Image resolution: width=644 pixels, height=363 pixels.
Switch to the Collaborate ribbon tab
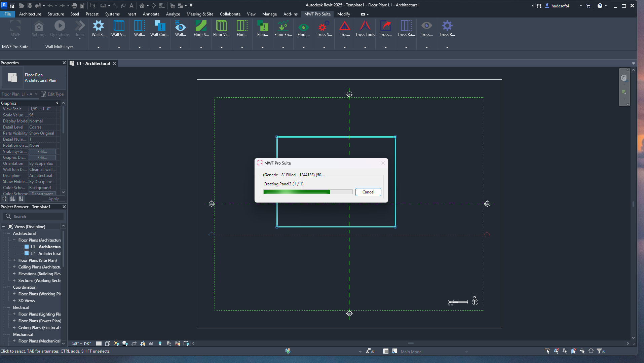pyautogui.click(x=230, y=14)
